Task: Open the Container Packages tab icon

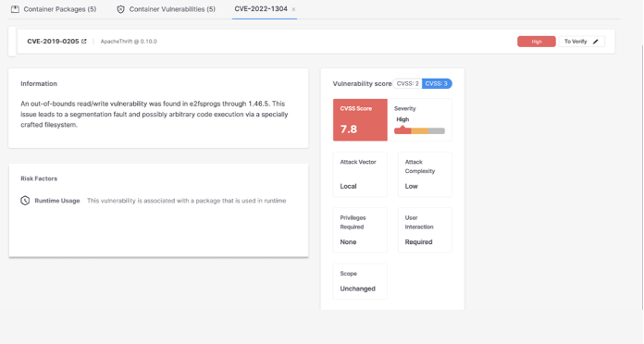Action: click(x=15, y=9)
